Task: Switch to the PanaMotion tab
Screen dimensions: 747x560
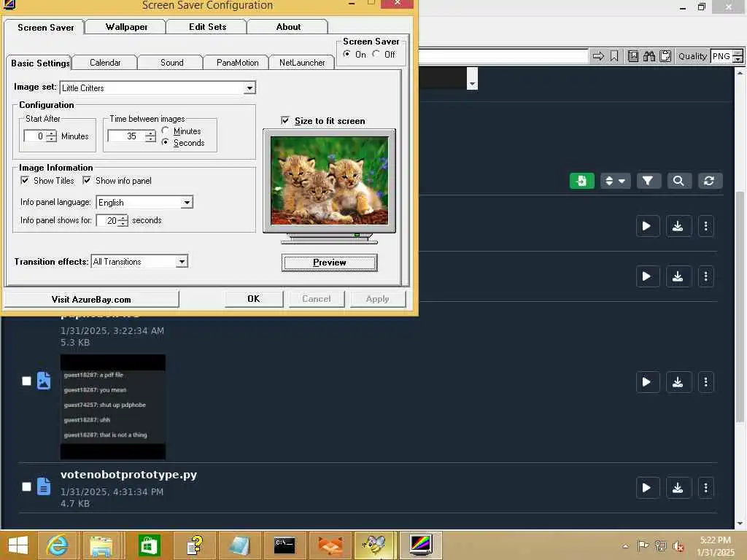Action: click(237, 63)
